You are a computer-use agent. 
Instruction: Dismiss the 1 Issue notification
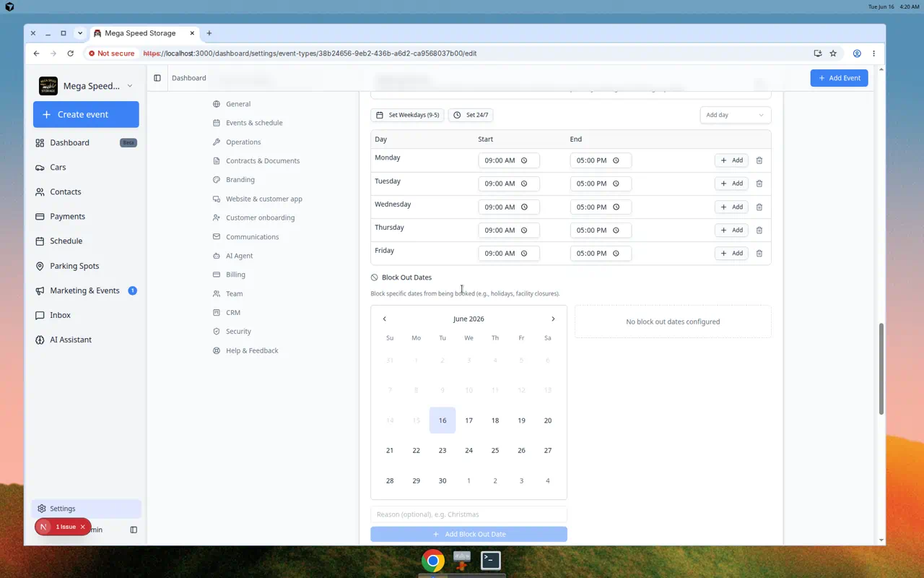(83, 527)
